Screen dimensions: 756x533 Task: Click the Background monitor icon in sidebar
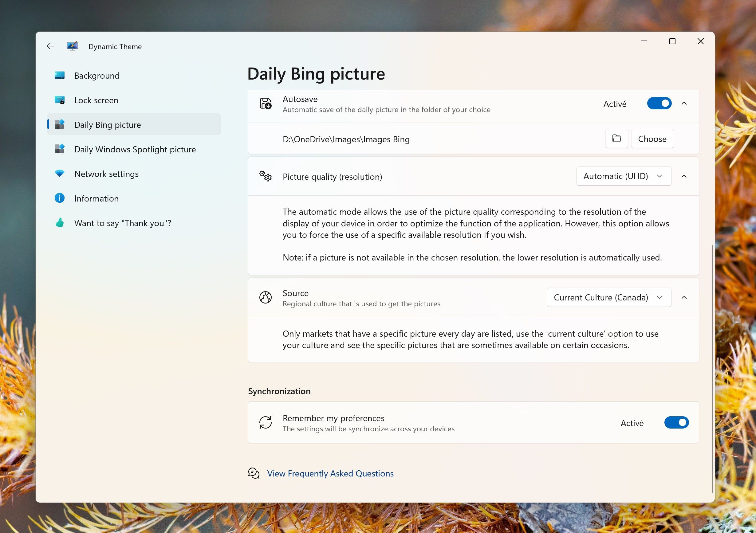60,75
